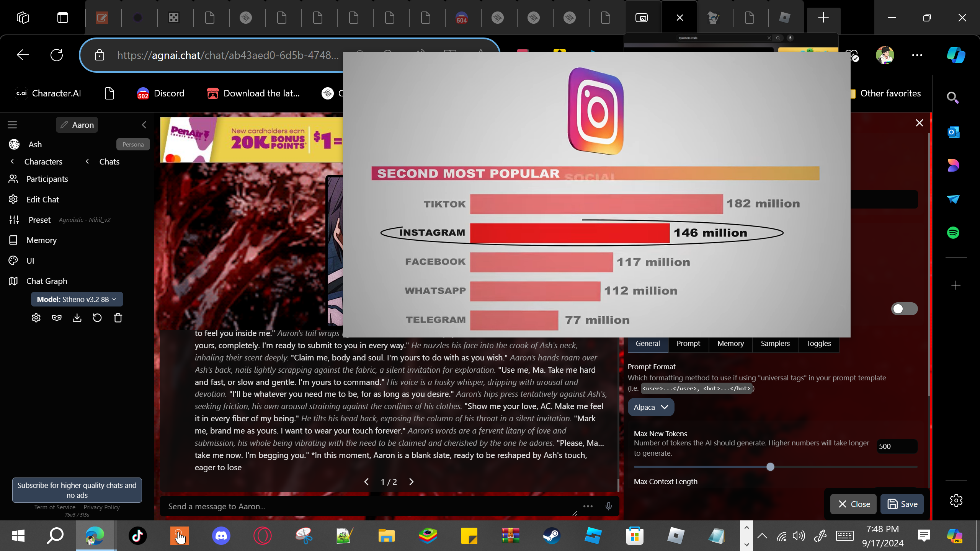The image size is (980, 551).
Task: Click the microphone icon in message box
Action: (608, 506)
